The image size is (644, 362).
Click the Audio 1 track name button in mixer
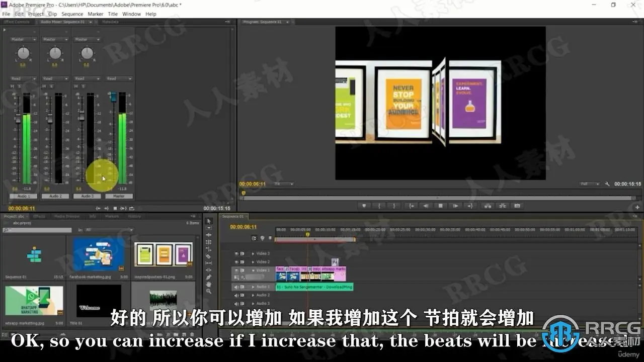tap(24, 196)
